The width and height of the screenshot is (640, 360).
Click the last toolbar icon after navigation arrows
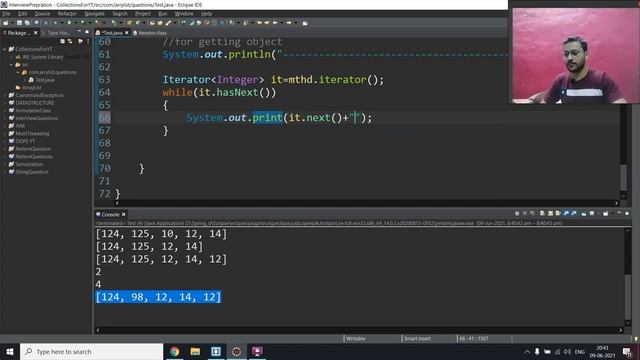tap(305, 23)
